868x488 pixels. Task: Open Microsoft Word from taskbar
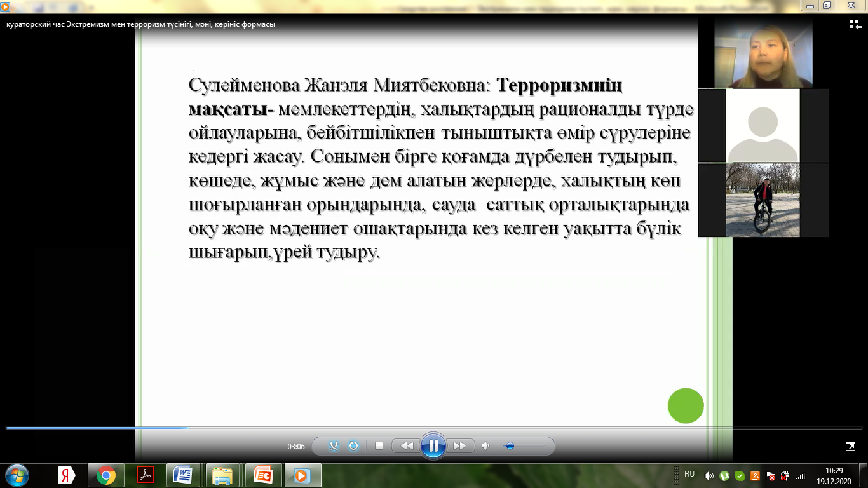(184, 475)
